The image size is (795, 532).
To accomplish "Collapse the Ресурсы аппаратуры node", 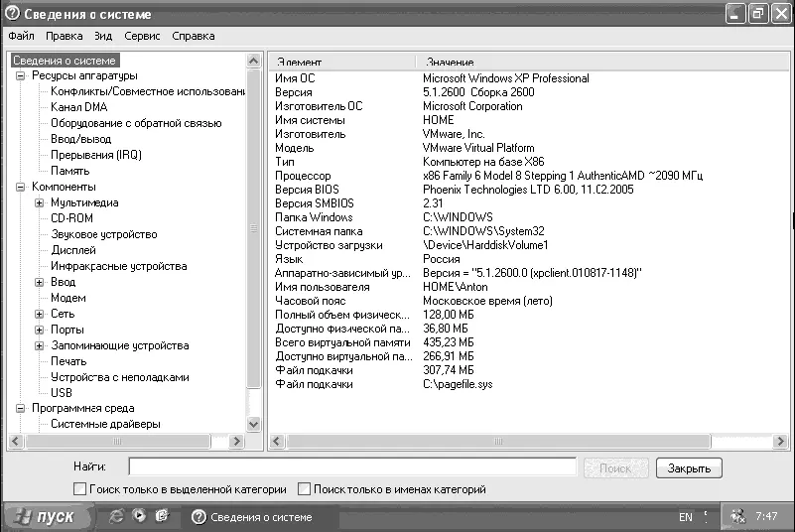I will (20, 76).
